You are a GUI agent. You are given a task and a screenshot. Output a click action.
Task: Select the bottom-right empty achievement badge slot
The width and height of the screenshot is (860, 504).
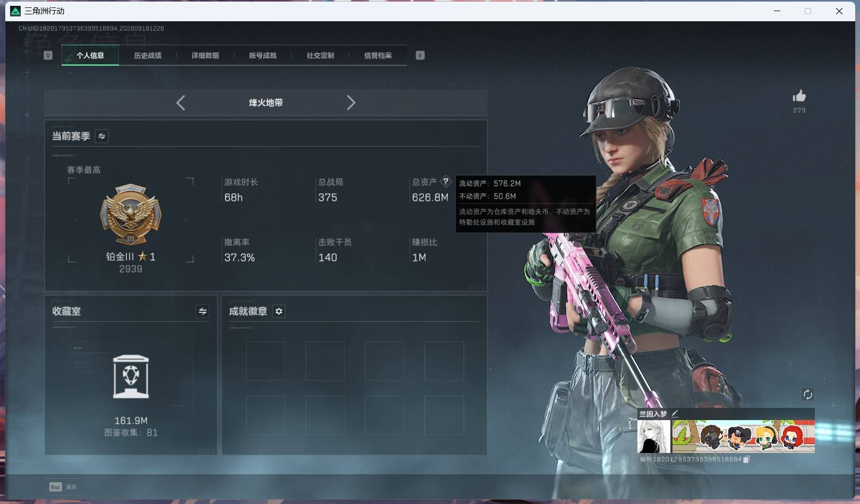tap(444, 415)
